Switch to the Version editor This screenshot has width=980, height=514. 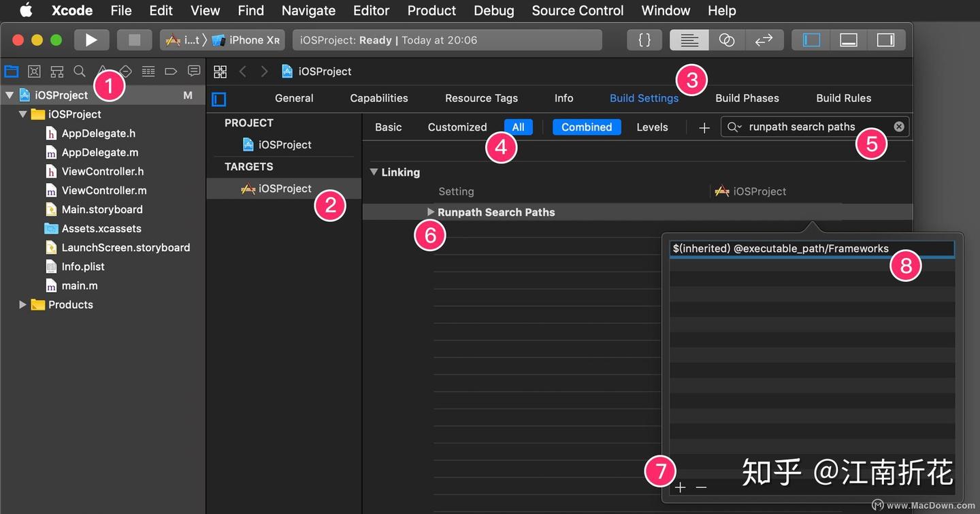click(764, 40)
